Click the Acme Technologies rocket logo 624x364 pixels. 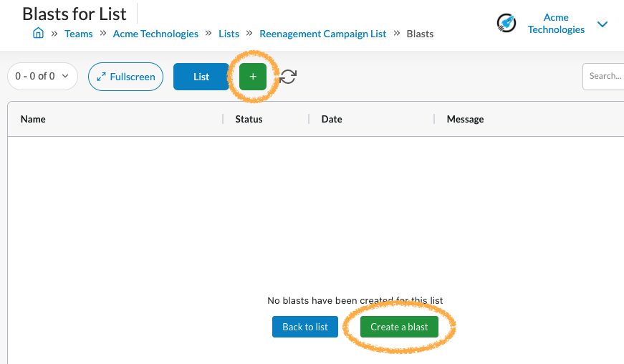[x=507, y=23]
